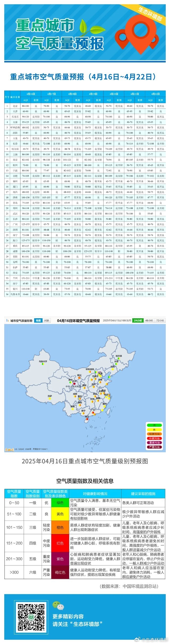Click the WeChat logo icon
This screenshot has height=644, width=170.
(58, 605)
